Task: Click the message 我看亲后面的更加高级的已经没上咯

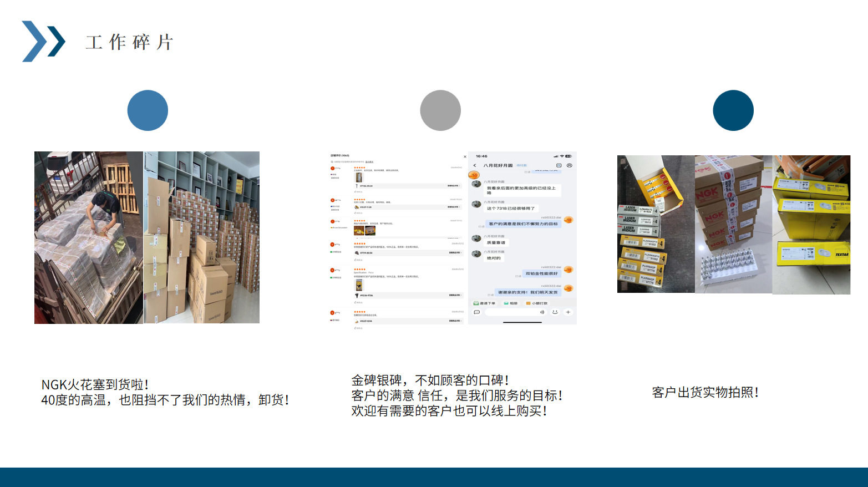Action: [522, 190]
